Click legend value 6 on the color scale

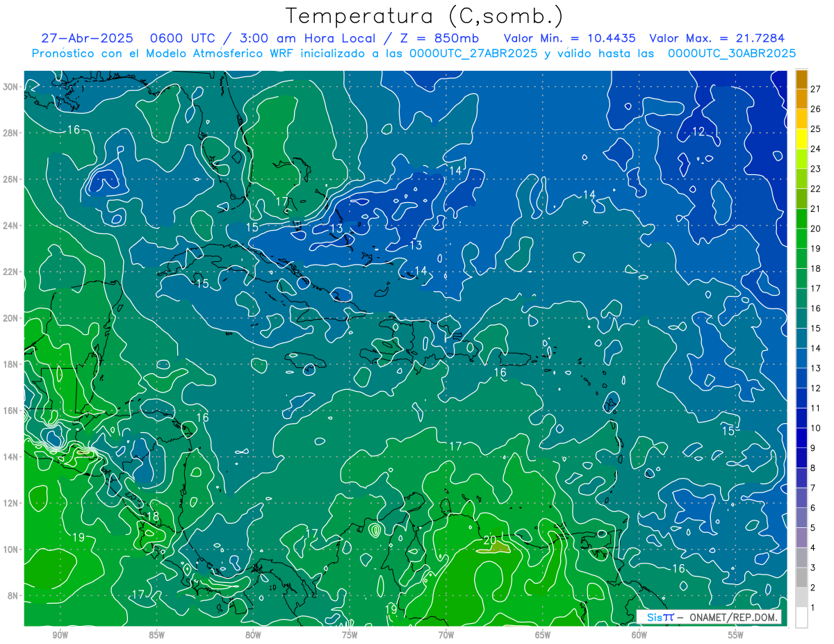(813, 508)
